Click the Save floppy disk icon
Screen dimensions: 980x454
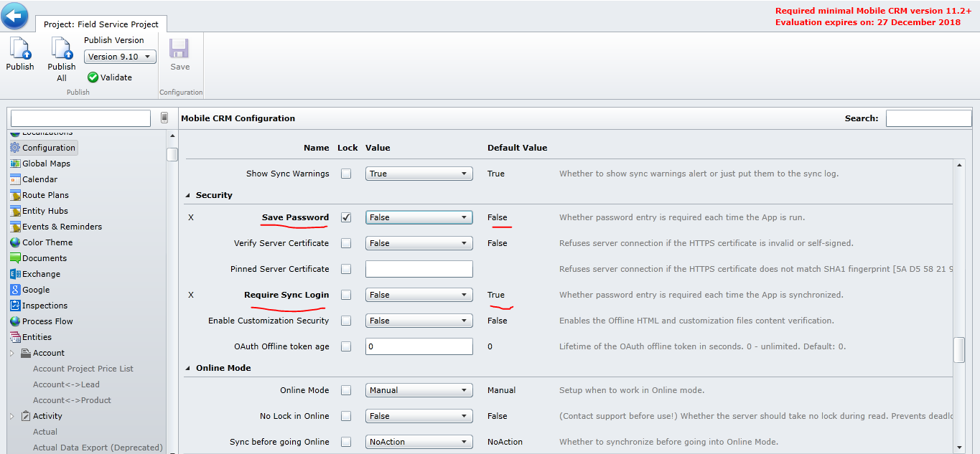[179, 49]
